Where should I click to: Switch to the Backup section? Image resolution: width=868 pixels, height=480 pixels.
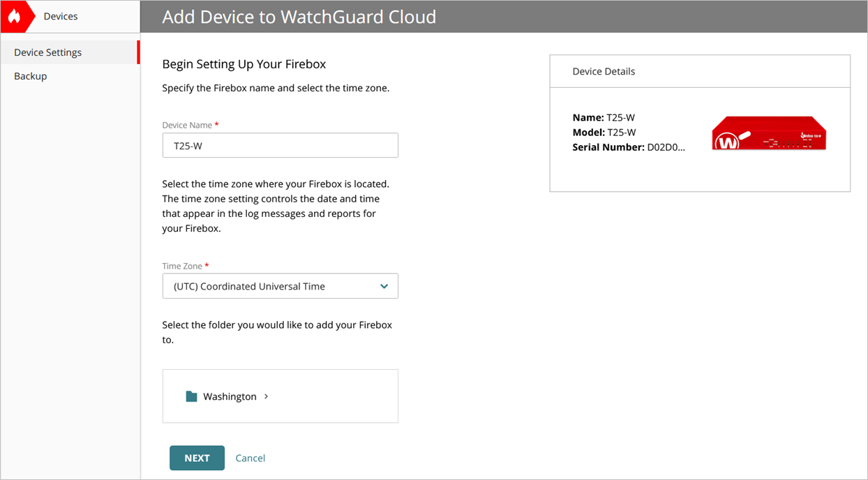click(30, 75)
